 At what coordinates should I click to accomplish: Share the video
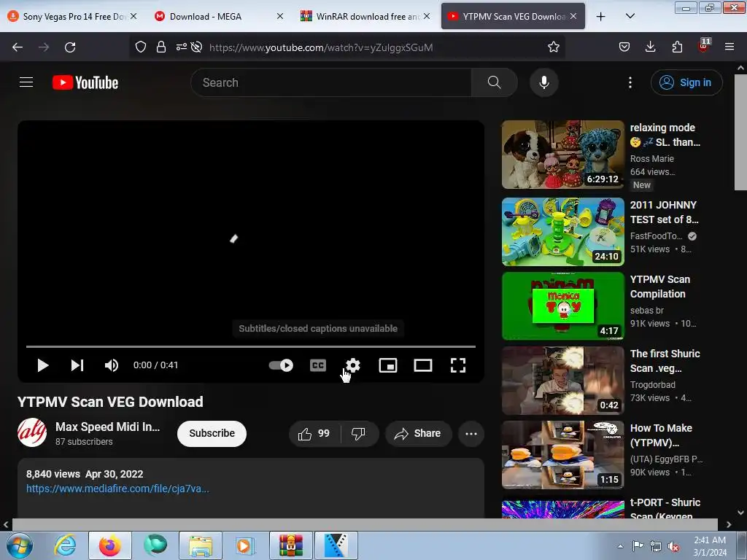418,433
